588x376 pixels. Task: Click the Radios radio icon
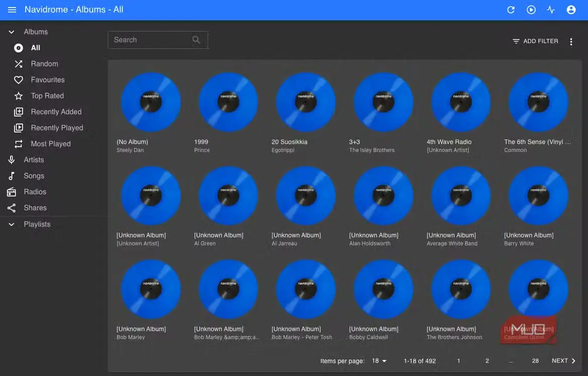point(12,192)
